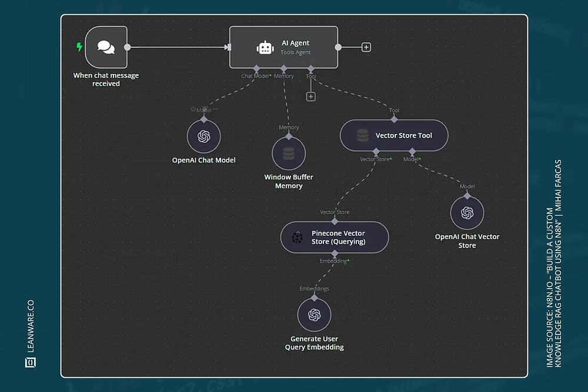Image resolution: width=588 pixels, height=392 pixels.
Task: Click the Leanware logo icon
Action: click(31, 363)
